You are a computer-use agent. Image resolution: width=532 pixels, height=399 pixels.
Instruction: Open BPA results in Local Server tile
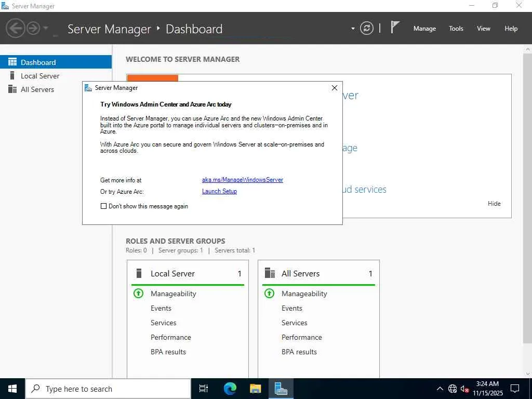pyautogui.click(x=168, y=352)
